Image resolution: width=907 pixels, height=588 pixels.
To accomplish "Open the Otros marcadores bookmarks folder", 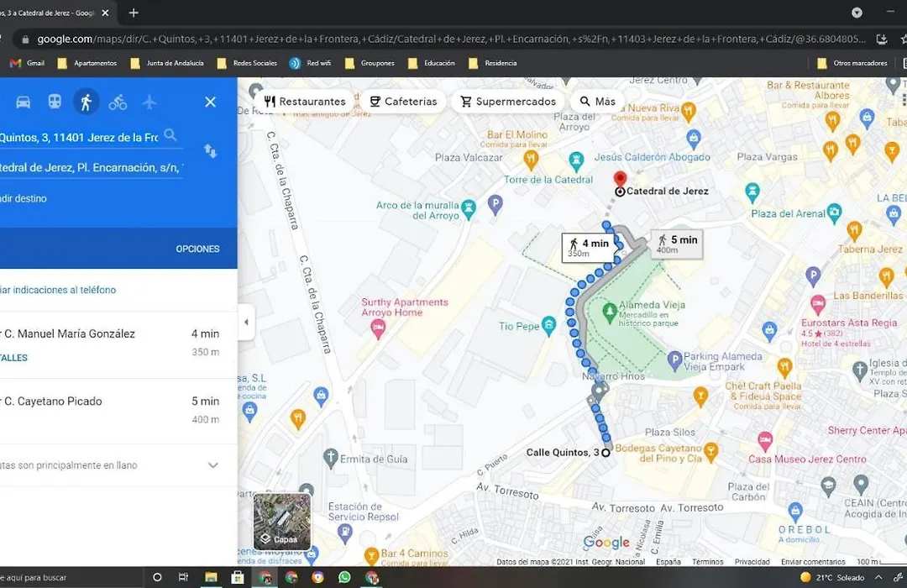I will 852,63.
